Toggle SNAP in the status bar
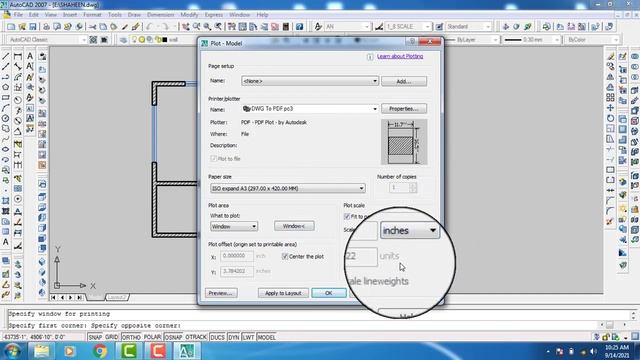Viewport: 640px width, 360px height. (95, 337)
